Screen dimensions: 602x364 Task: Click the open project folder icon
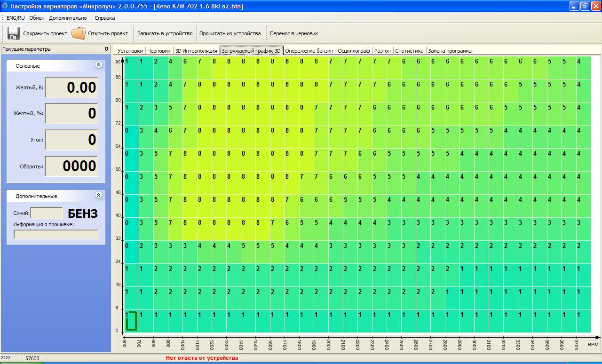[x=78, y=33]
